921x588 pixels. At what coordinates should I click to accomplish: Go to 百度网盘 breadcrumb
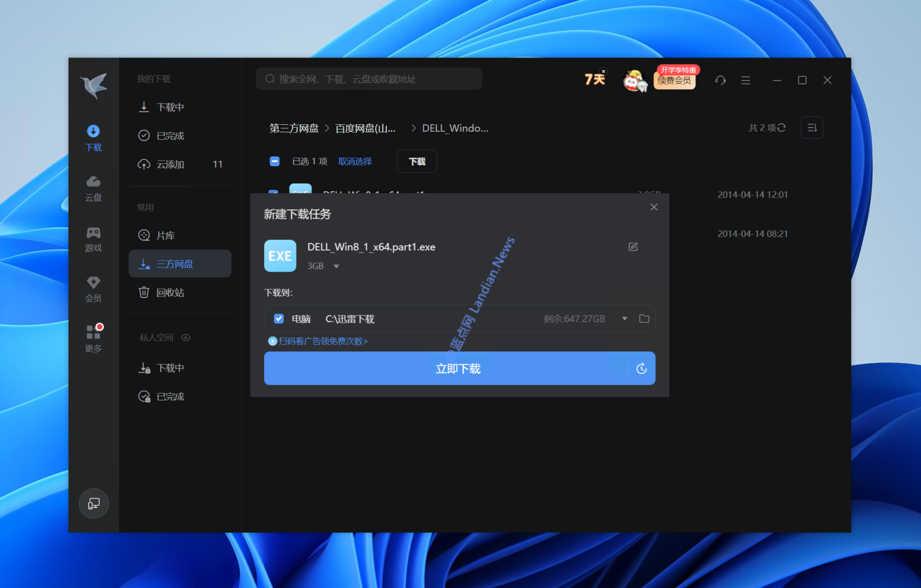[366, 128]
